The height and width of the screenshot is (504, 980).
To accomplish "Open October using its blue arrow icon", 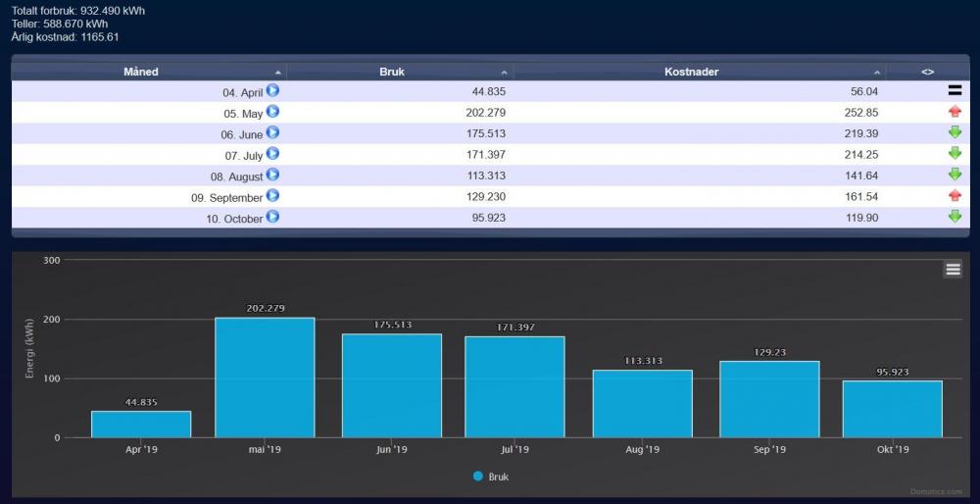I will pos(273,217).
